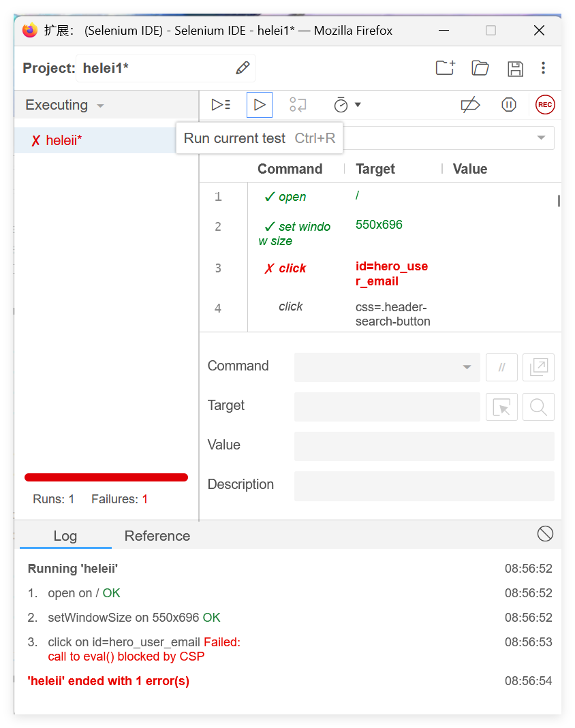Viewport: 575px width, 728px height.
Task: Run all tests in the suite
Action: [221, 105]
